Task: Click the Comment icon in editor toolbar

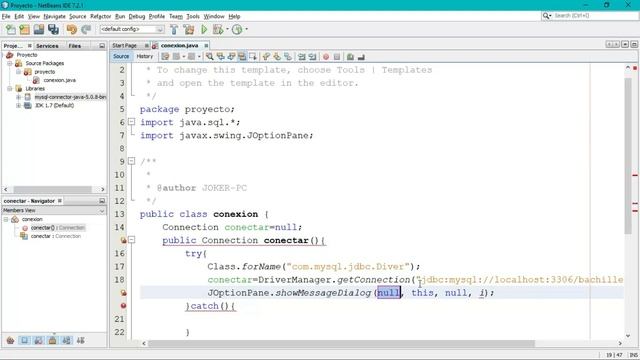Action: [x=350, y=57]
